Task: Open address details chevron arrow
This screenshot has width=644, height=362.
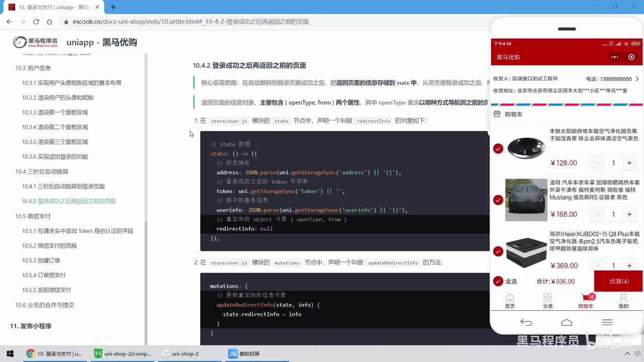Action: point(637,79)
